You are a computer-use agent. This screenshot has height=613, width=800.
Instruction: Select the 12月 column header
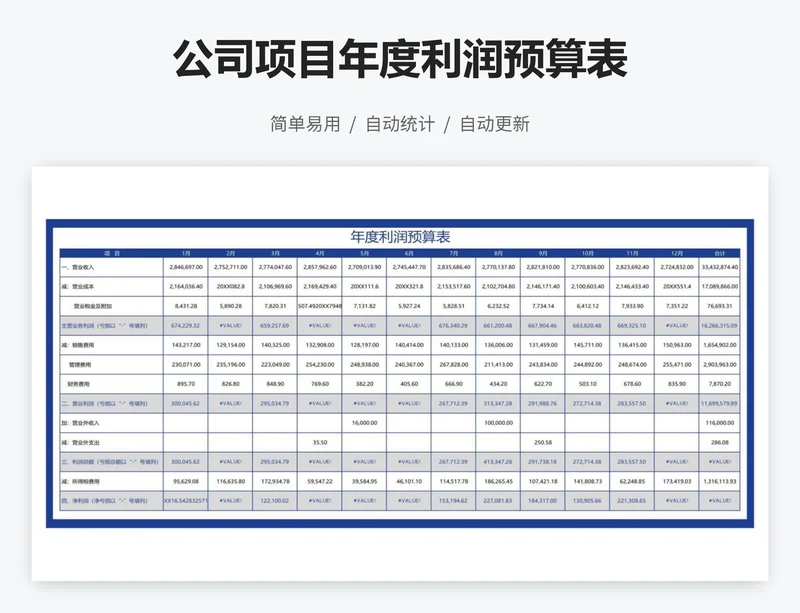pos(677,253)
